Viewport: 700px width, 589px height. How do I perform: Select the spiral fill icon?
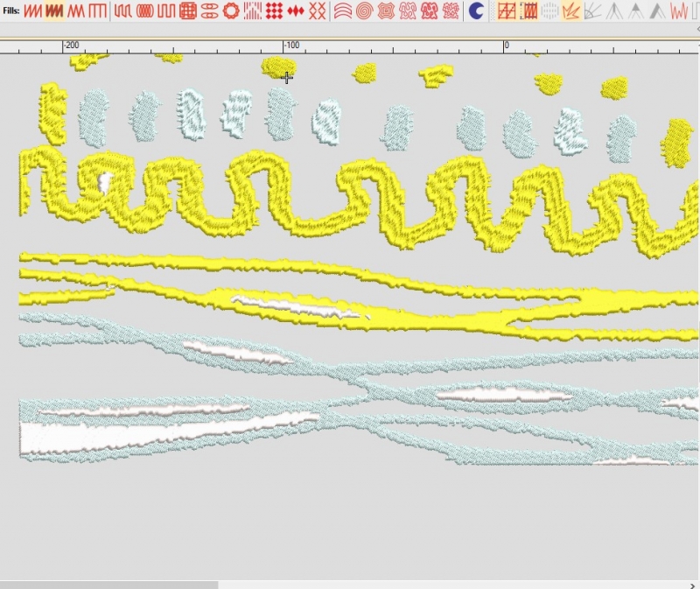tap(364, 11)
